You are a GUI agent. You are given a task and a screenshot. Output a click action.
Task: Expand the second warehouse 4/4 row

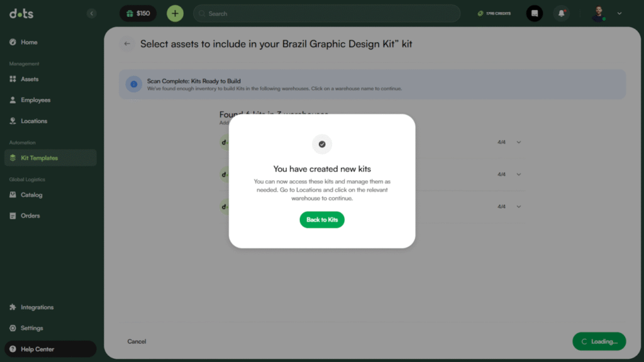pos(519,174)
